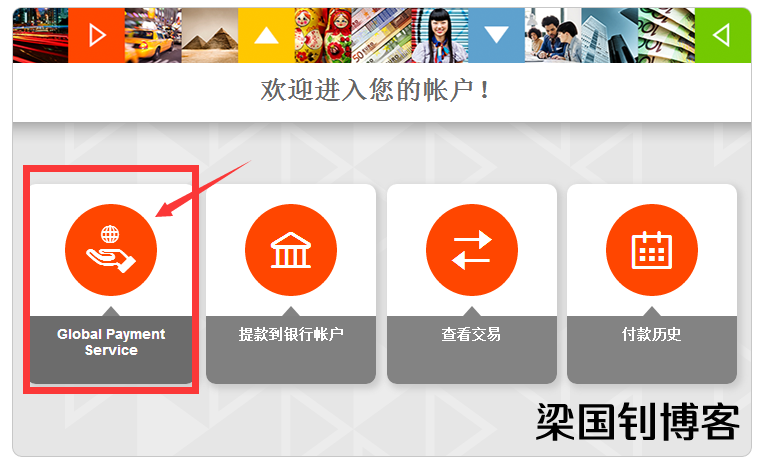758x463 pixels.
Task: Select the 提款到银行帐户 label
Action: point(291,334)
